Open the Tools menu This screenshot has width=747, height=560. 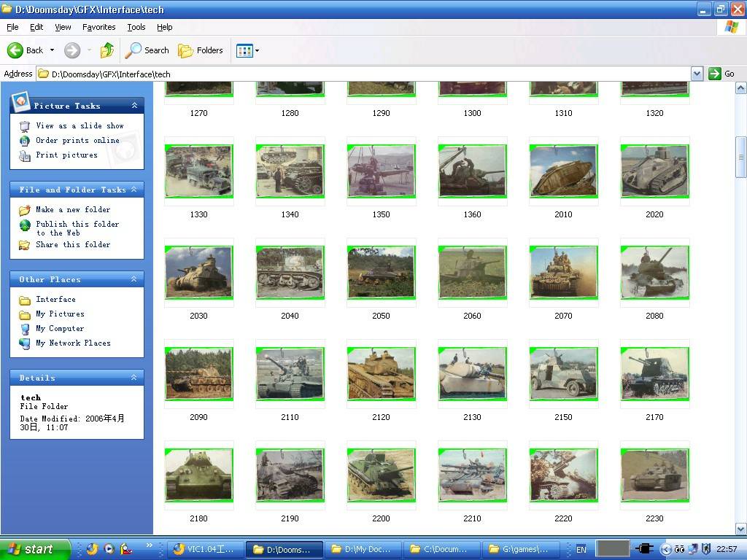(x=136, y=27)
